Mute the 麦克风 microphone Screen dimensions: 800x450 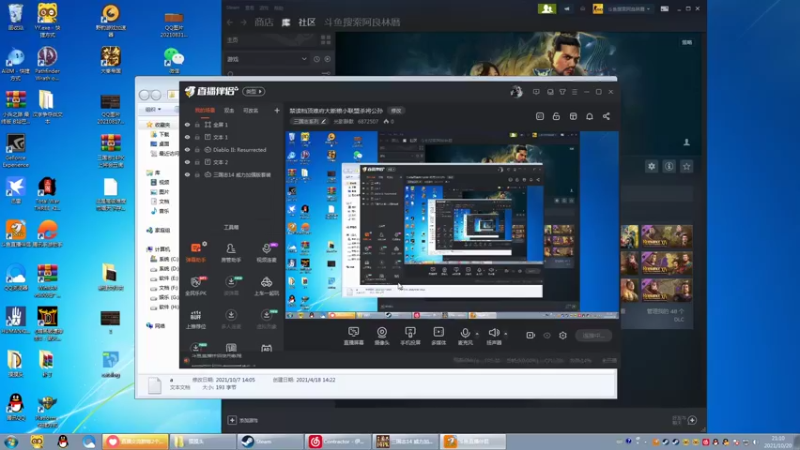[x=465, y=336]
